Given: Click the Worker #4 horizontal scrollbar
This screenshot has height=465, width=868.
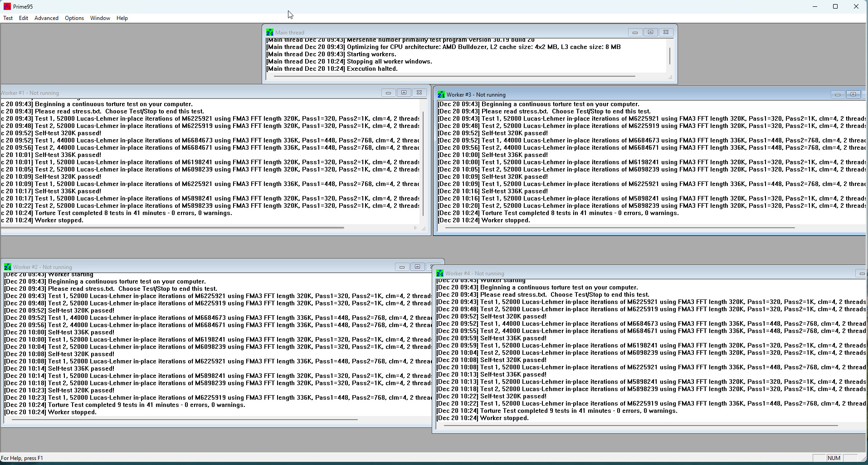Looking at the screenshot, I should 641,426.
